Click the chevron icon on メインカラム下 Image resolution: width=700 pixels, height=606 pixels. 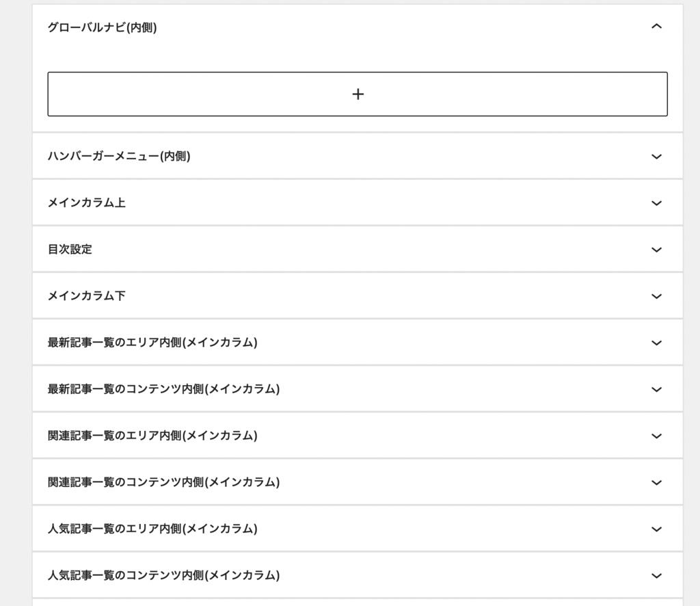pyautogui.click(x=656, y=295)
